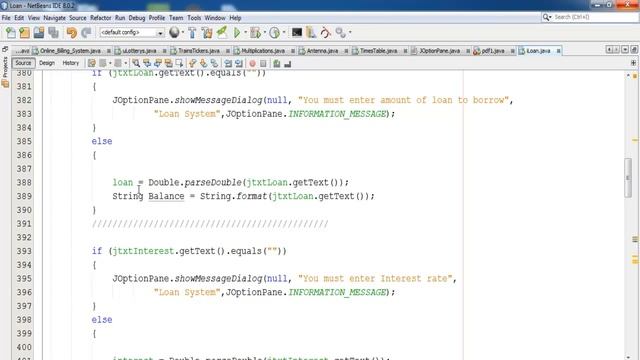The image size is (640, 360).
Task: Open the Source menu
Action: click(x=78, y=18)
